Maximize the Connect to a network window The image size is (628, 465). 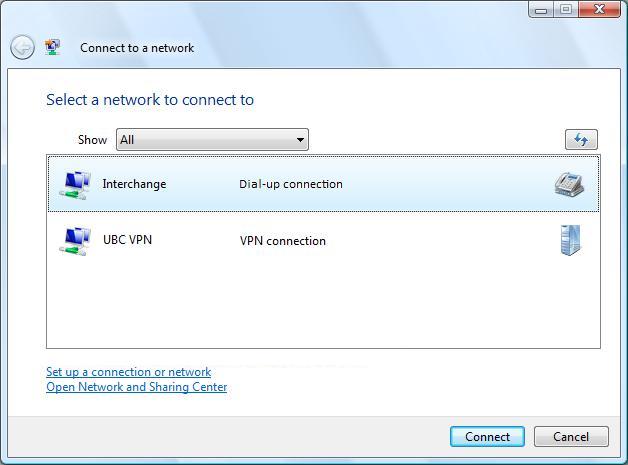click(565, 10)
